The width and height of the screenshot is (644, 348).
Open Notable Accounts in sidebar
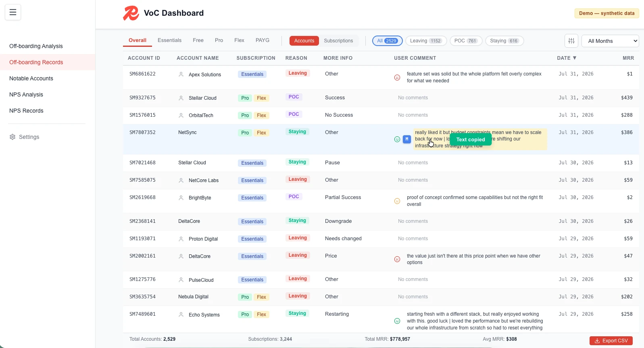click(x=48, y=78)
